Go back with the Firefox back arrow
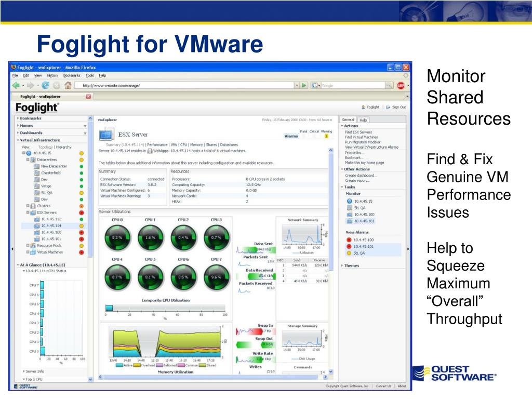The image size is (532, 399). pyautogui.click(x=16, y=86)
